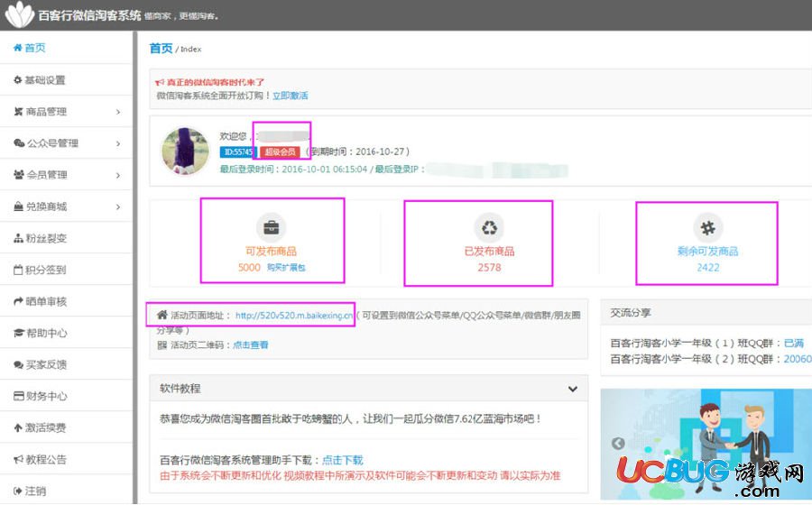
Task: Click the 购买扩展包 link
Action: (x=286, y=268)
